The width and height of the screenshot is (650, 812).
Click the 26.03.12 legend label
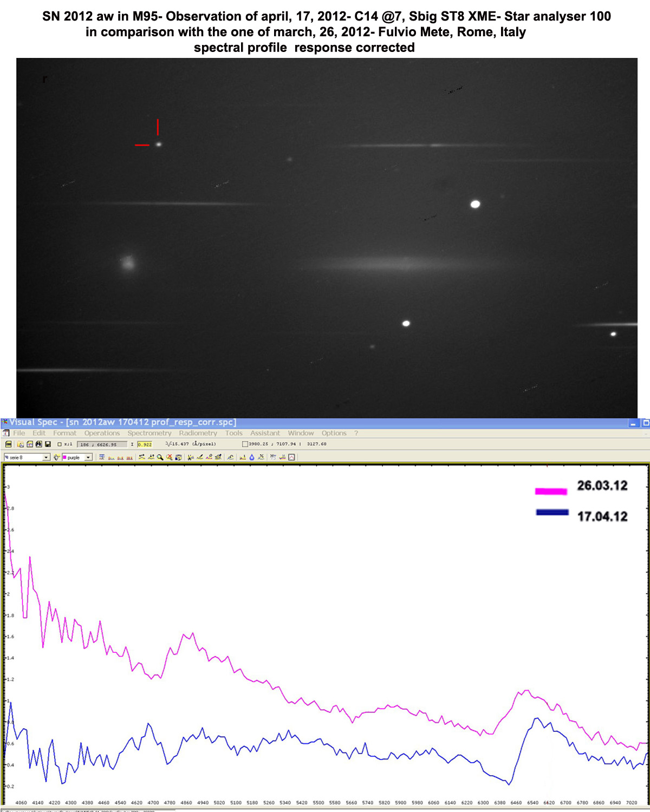pos(602,486)
